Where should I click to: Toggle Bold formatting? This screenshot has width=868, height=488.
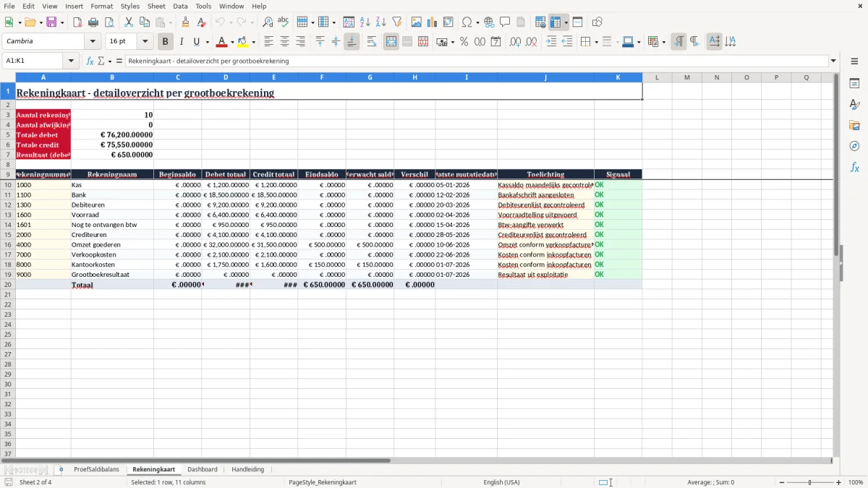[x=166, y=42]
